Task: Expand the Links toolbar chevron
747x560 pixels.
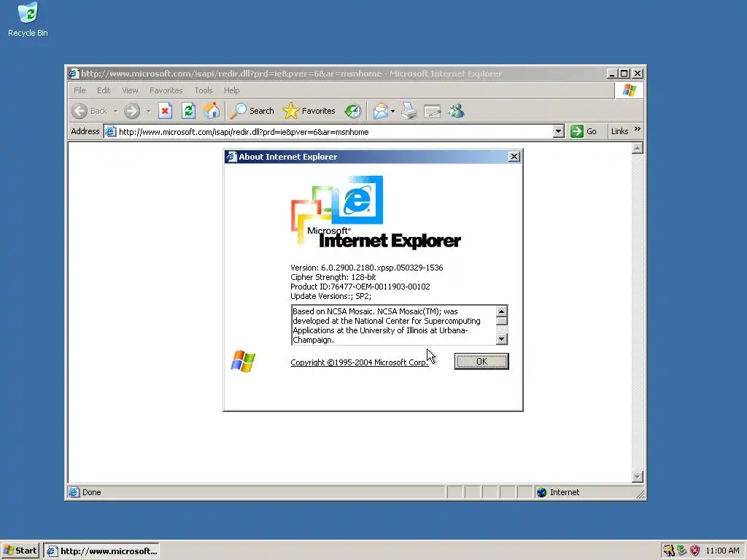Action: click(638, 129)
